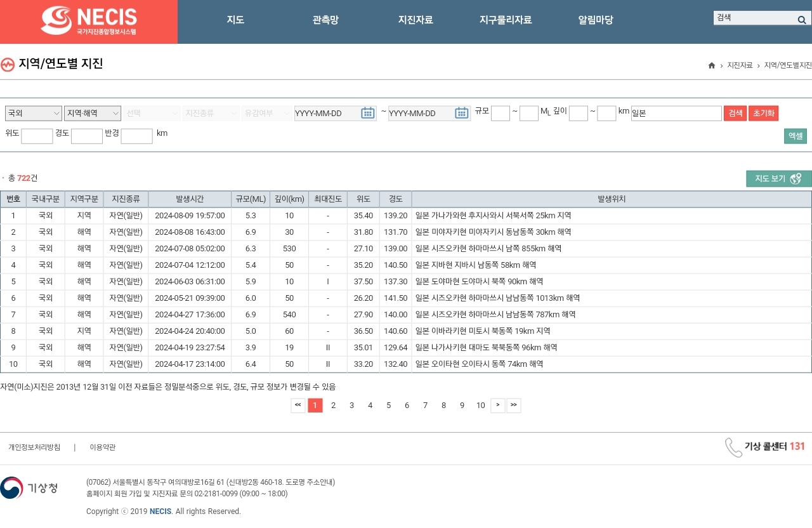Open the 지진자료 menu
This screenshot has height=528, width=812.
click(416, 20)
